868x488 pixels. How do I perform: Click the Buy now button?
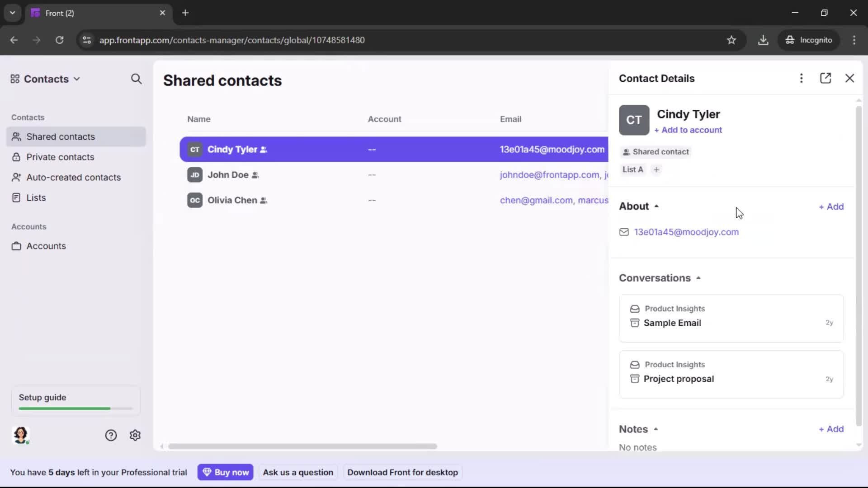[226, 472]
